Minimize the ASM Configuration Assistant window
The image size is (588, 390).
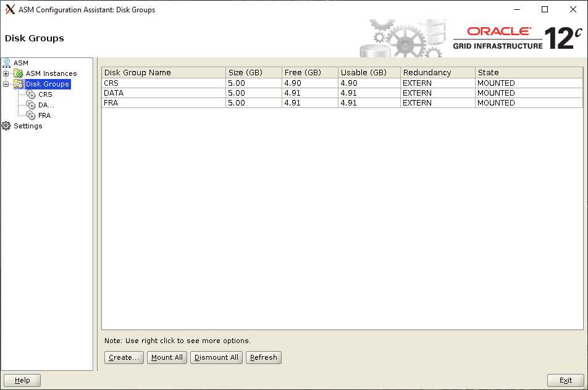[517, 9]
